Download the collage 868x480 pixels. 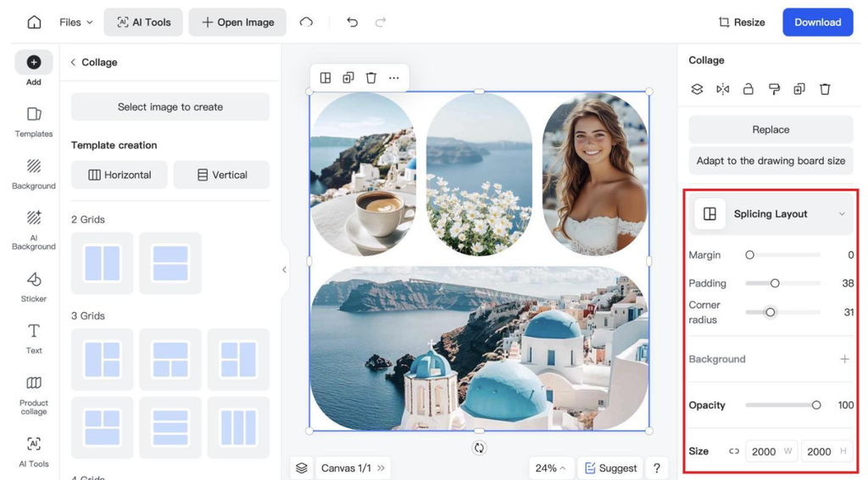click(x=818, y=22)
